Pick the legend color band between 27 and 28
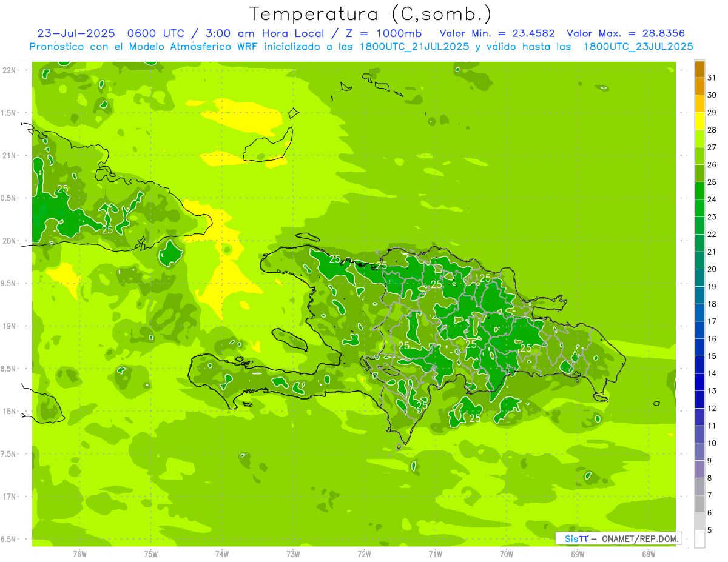Viewport: 728px width, 562px height. click(699, 138)
